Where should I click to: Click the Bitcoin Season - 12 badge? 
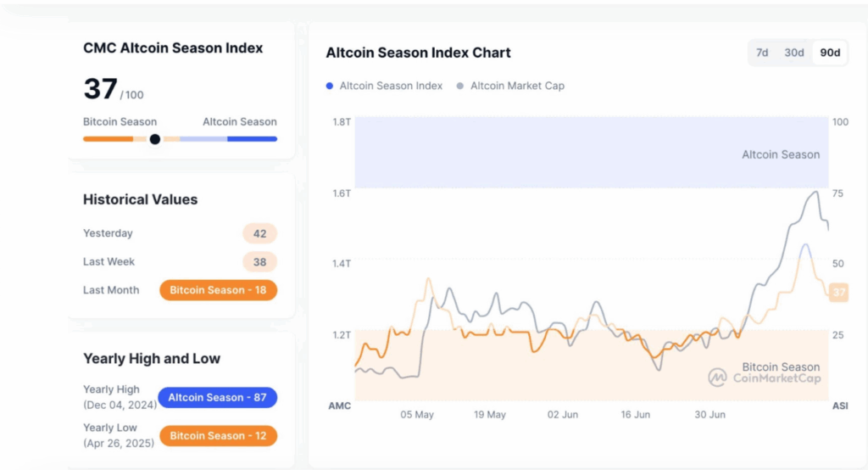coord(218,436)
